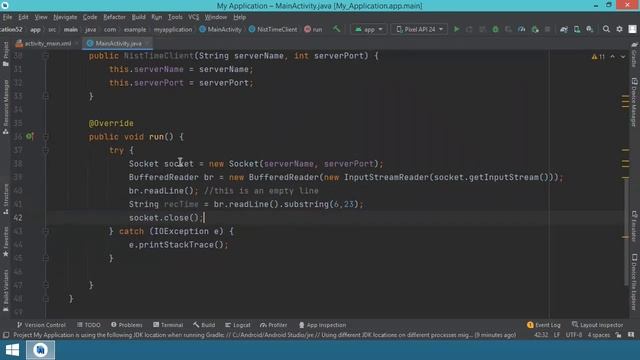Screen dimensions: 640x360
Task: Collapse the NistTimeClient constructor fold marker
Action: click(46, 56)
